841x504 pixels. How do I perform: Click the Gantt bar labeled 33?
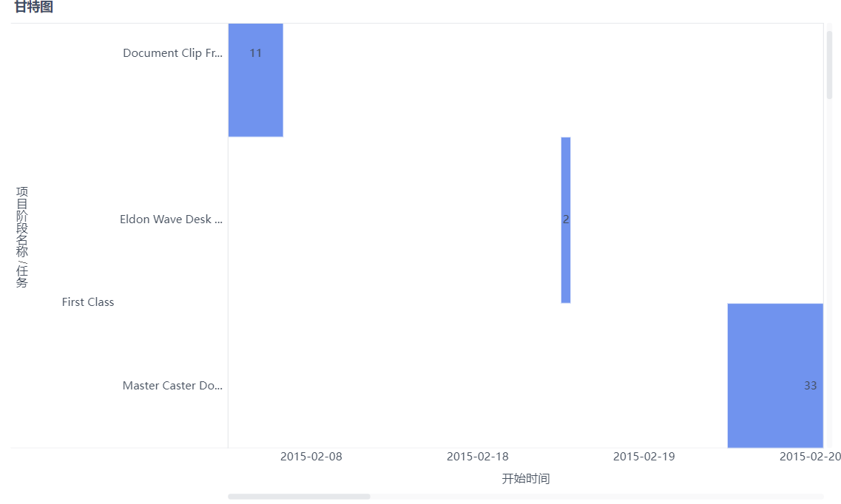pyautogui.click(x=775, y=375)
